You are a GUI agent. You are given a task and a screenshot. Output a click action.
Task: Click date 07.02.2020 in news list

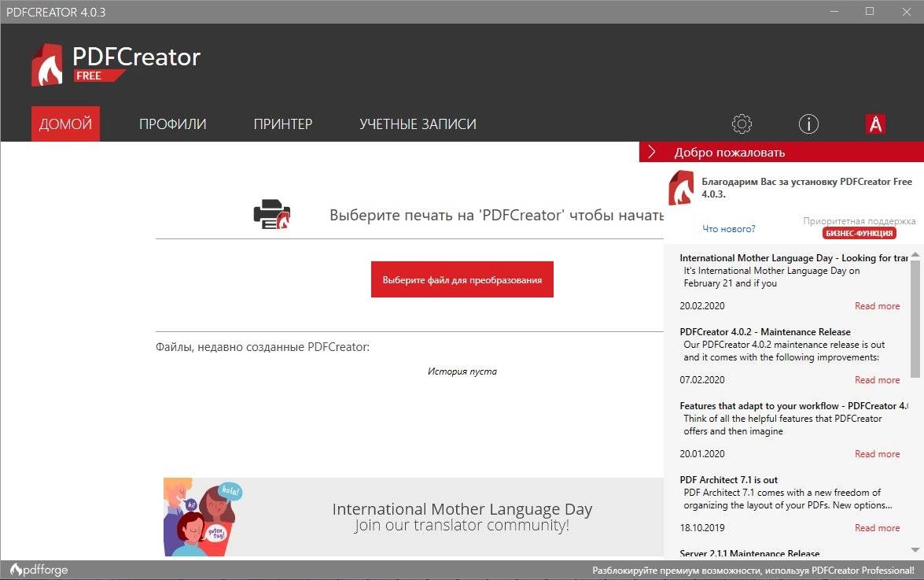[x=701, y=380]
